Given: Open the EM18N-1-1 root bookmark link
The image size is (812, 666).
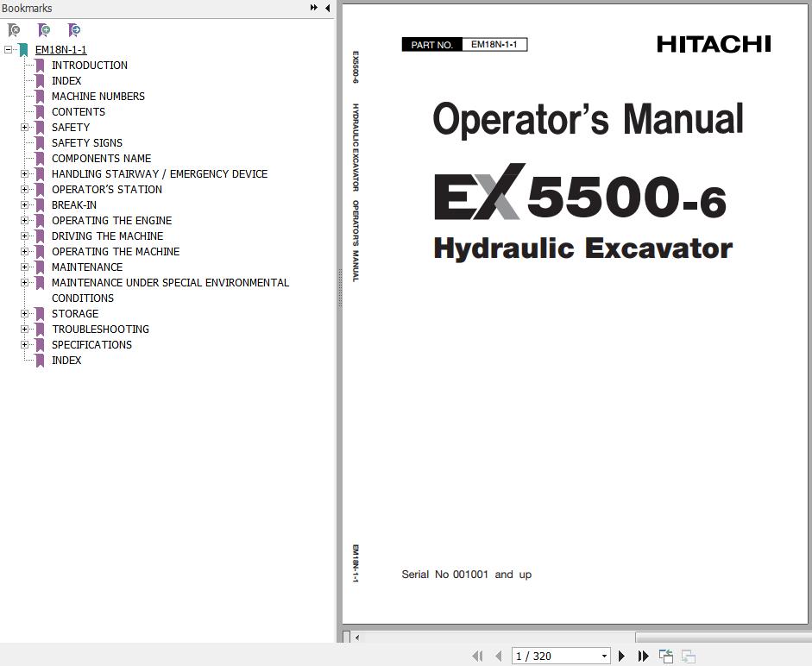Looking at the screenshot, I should 61,50.
